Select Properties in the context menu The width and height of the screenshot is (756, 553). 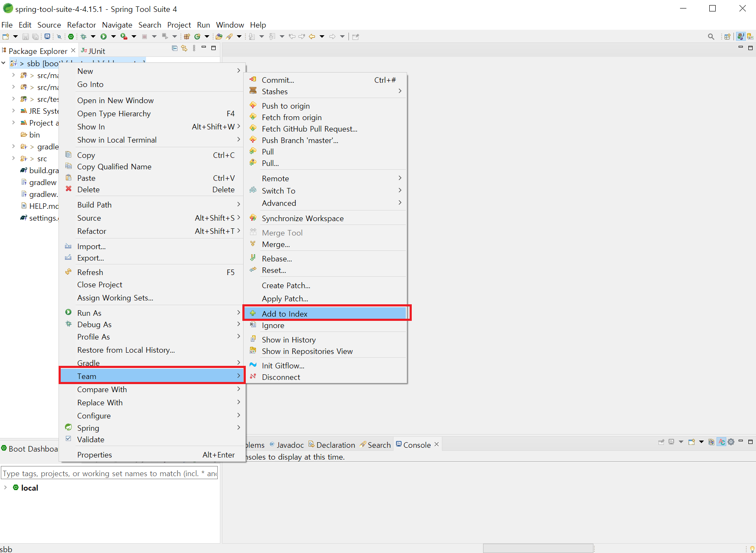point(152,455)
